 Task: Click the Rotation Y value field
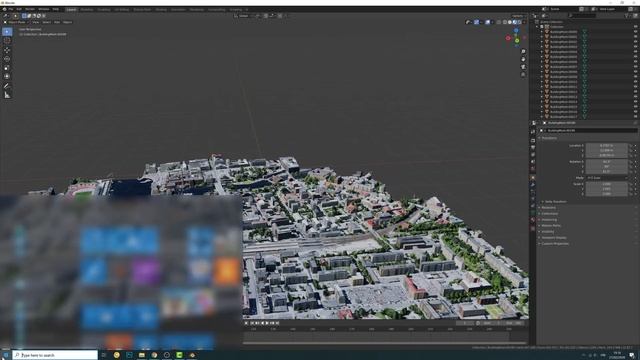(607, 167)
